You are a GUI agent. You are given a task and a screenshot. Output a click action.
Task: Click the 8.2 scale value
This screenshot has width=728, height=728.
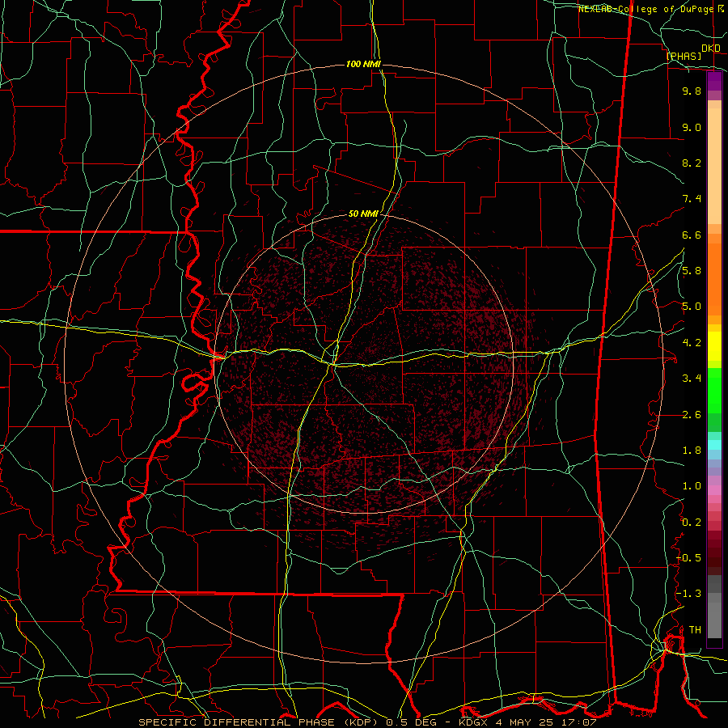tap(692, 163)
